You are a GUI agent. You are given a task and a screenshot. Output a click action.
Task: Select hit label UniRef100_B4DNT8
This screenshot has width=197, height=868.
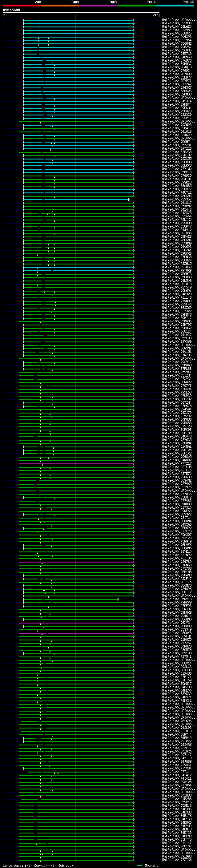pyautogui.click(x=176, y=829)
